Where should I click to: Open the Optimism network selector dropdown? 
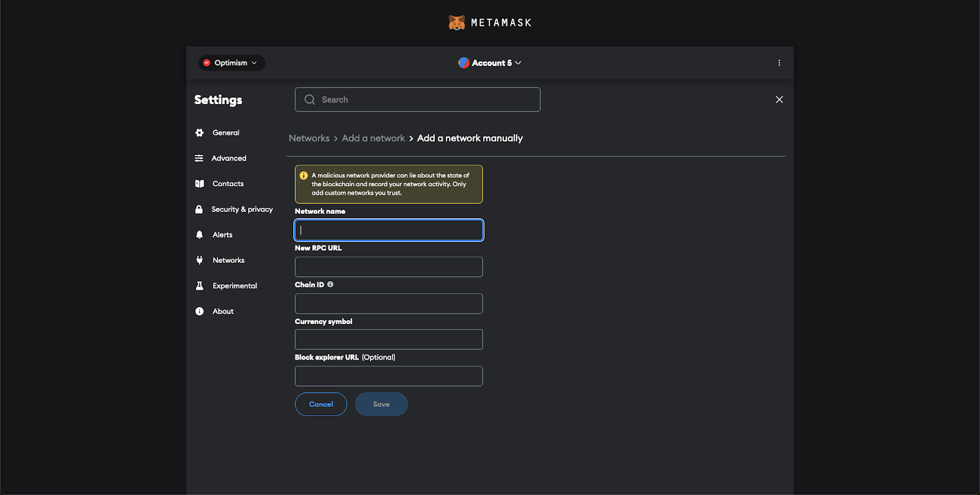232,62
